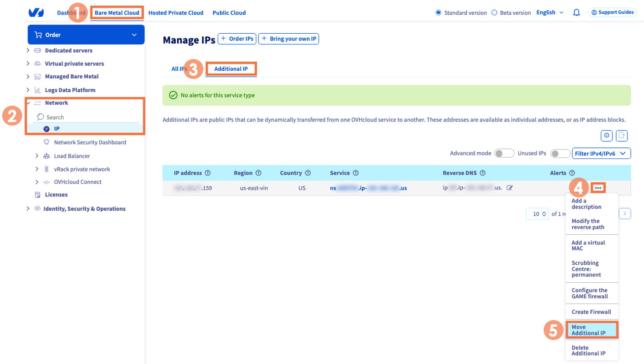The image size is (644, 364).
Task: Open the Bare Metal Cloud tab
Action: pos(117,13)
